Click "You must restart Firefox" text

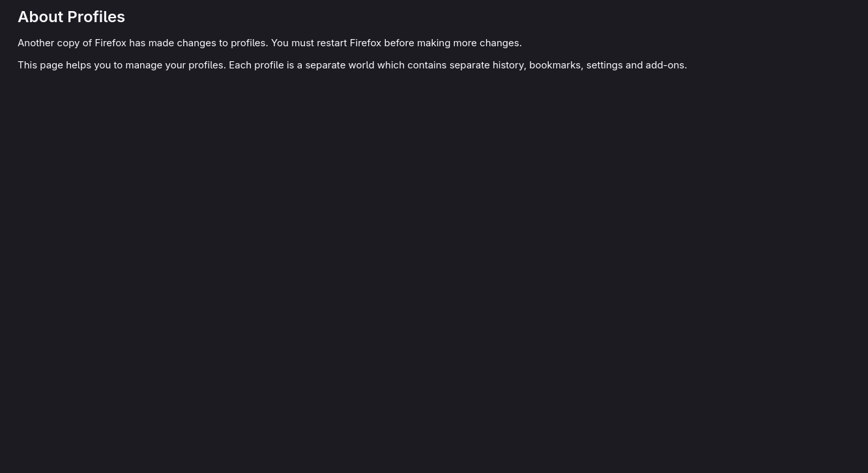point(326,43)
